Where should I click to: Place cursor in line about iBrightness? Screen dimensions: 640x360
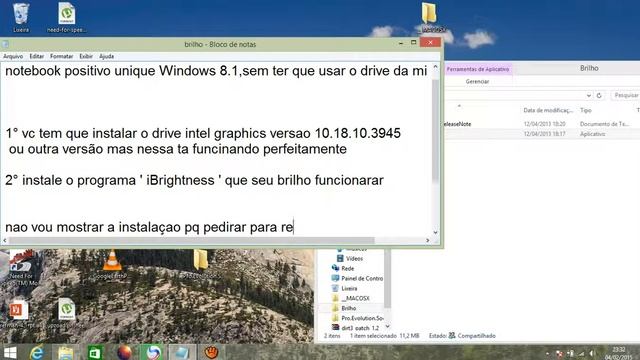point(194,180)
